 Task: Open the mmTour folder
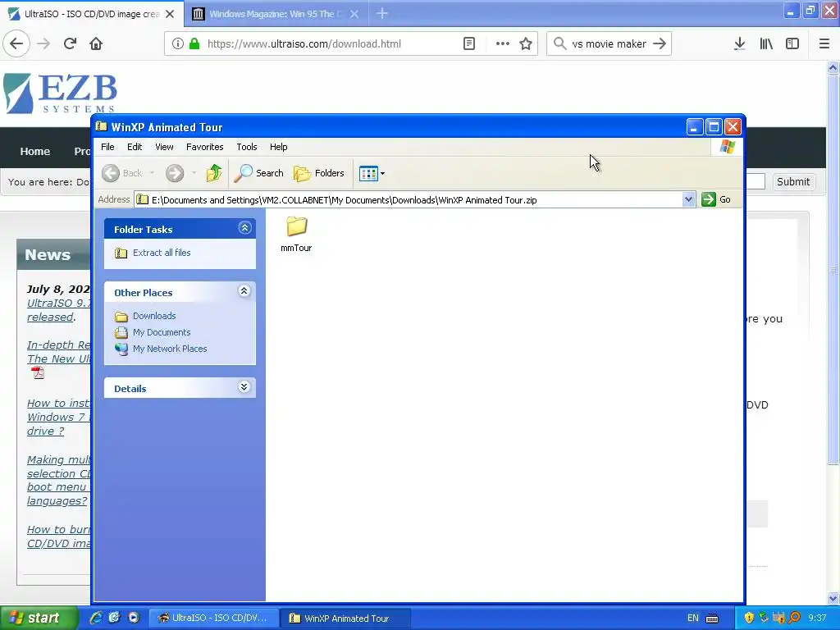(296, 234)
